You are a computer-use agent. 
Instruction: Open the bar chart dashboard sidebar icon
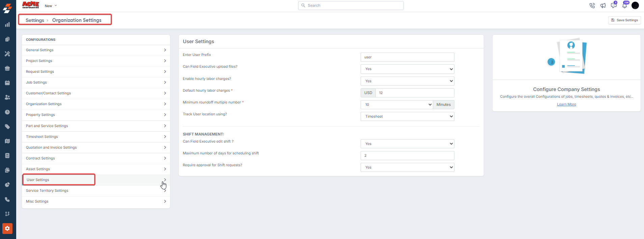click(x=7, y=25)
